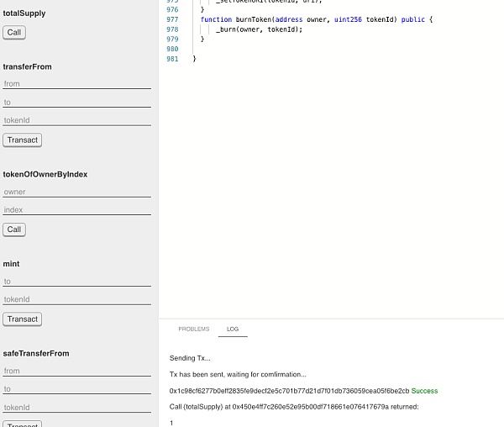Select the tokenId field under mint
This screenshot has width=504, height=427.
pyautogui.click(x=76, y=299)
